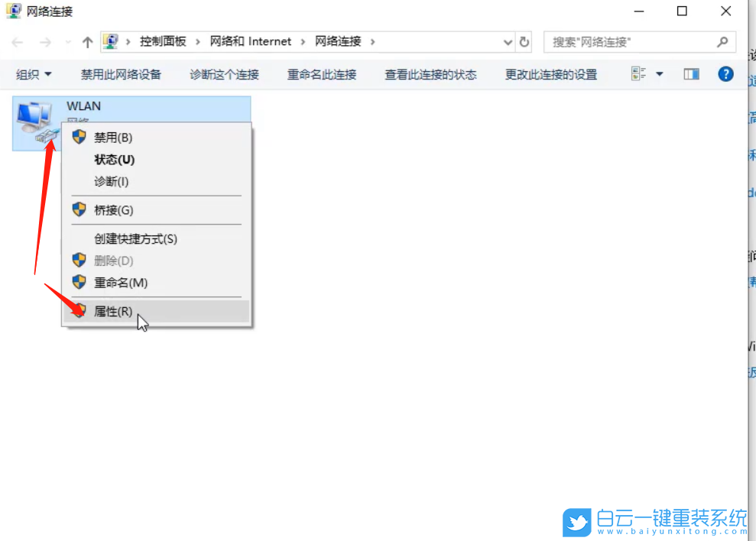Click the back navigation arrow
This screenshot has width=756, height=541.
click(16, 41)
